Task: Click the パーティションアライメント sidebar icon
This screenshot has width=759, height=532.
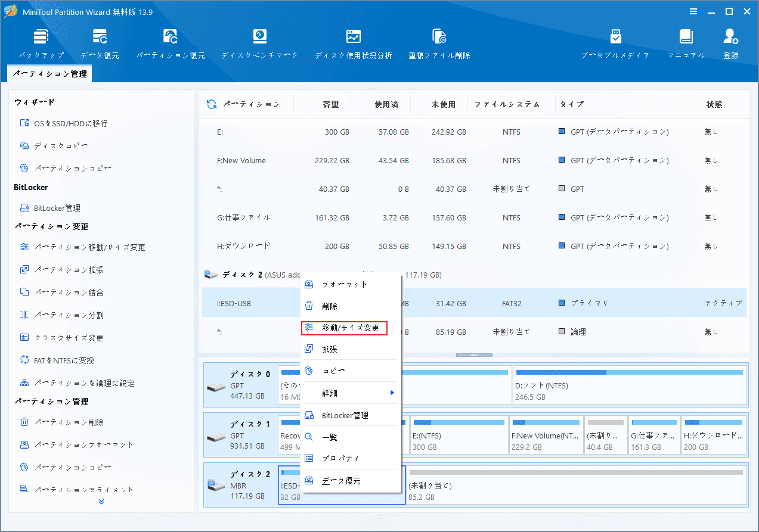Action: coord(24,490)
